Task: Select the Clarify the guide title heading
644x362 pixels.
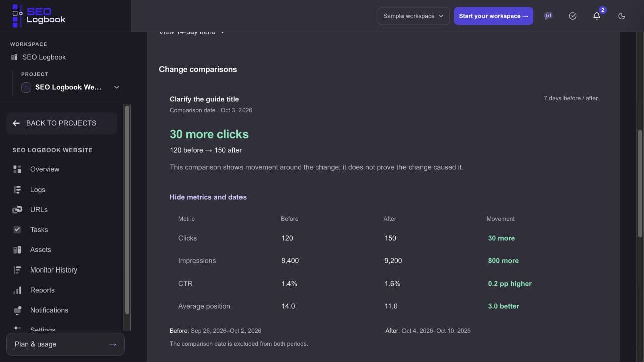Action: click(x=204, y=99)
